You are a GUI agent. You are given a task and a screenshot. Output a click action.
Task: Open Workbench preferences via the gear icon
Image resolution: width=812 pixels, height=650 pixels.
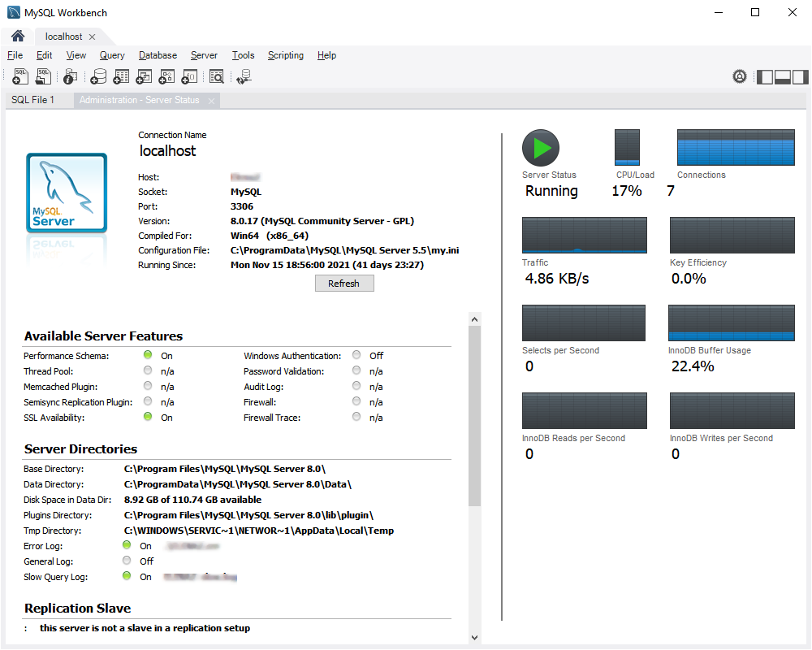[739, 76]
